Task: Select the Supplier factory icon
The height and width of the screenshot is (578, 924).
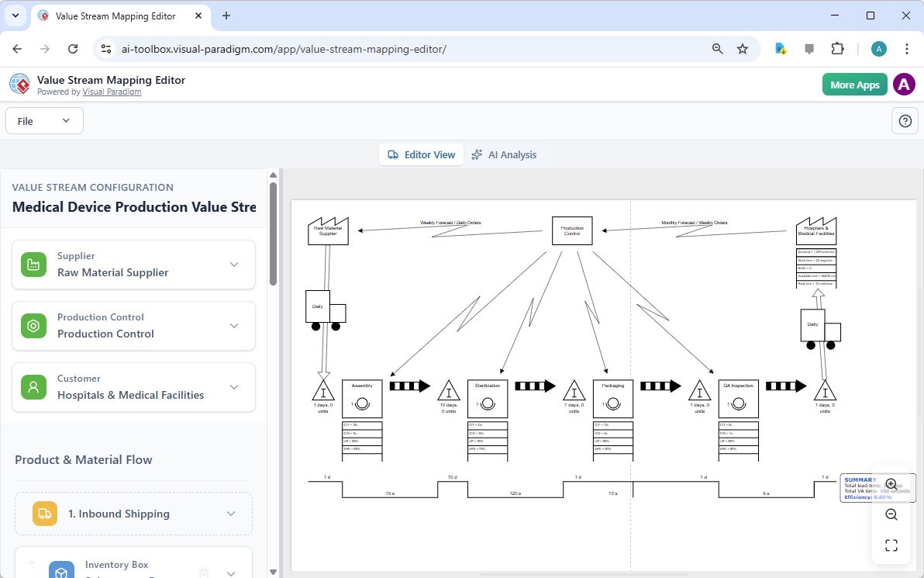Action: coord(33,264)
